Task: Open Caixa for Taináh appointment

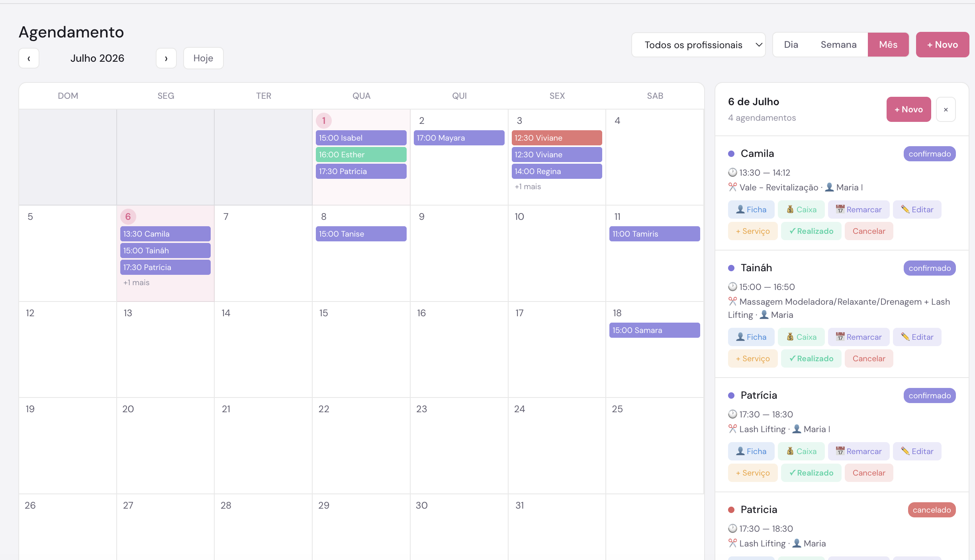Action: [801, 337]
